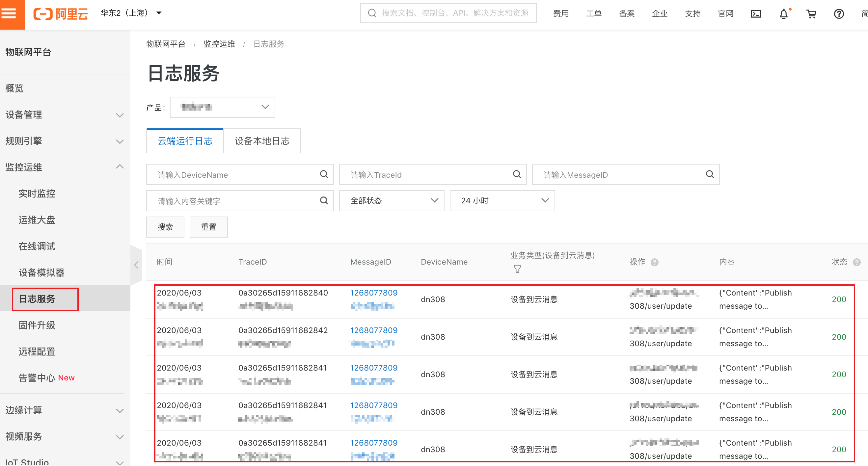
Task: Select 在线调试 in the sidebar
Action: tap(37, 246)
